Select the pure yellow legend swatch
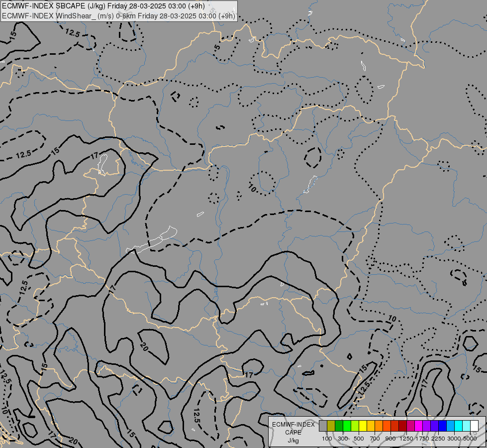Viewport: 487px width, 448px height. 363,426
